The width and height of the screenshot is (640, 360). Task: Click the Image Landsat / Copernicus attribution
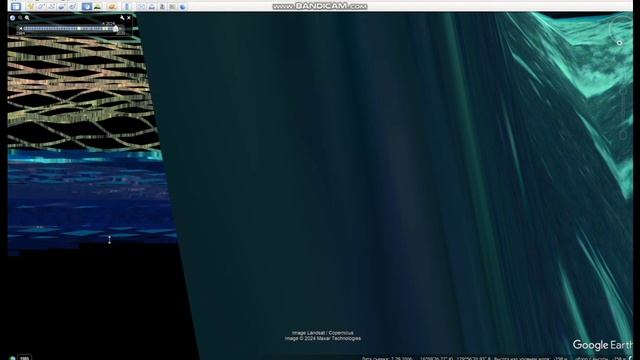coord(323,333)
